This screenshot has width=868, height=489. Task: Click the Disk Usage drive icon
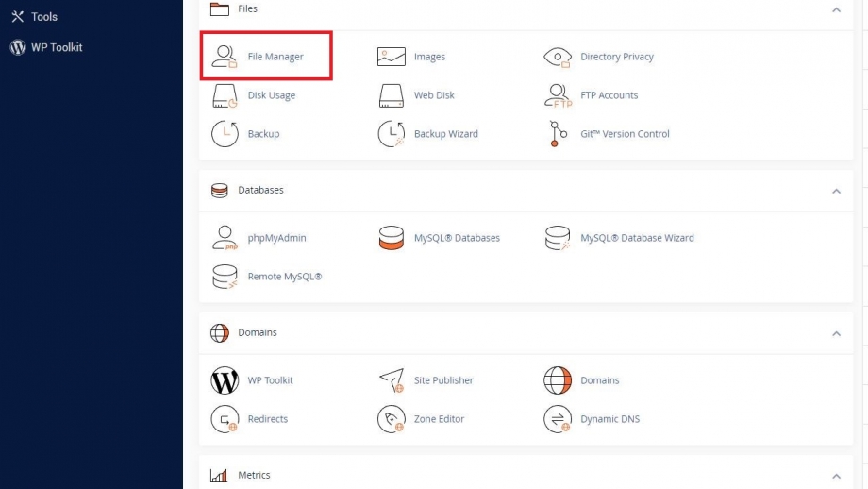pyautogui.click(x=225, y=95)
